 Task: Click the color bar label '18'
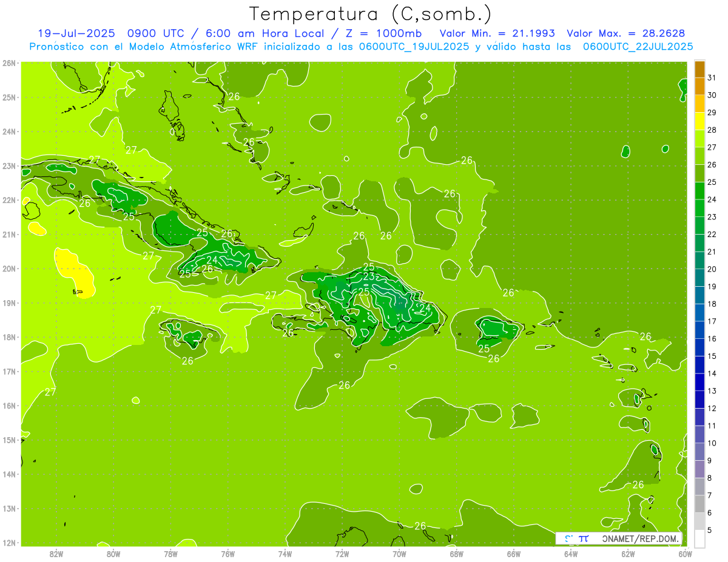(712, 304)
